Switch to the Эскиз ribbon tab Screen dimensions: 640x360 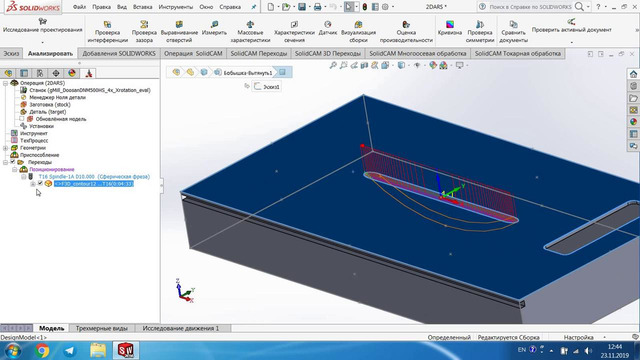pyautogui.click(x=11, y=53)
